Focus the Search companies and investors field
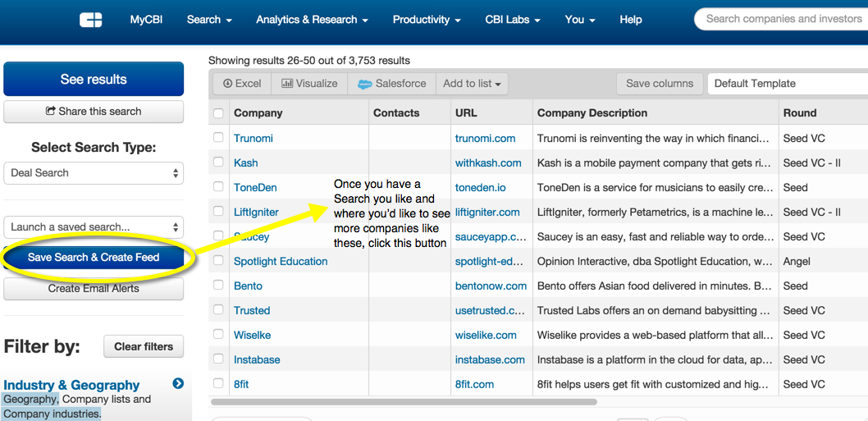Image resolution: width=868 pixels, height=421 pixels. click(781, 19)
